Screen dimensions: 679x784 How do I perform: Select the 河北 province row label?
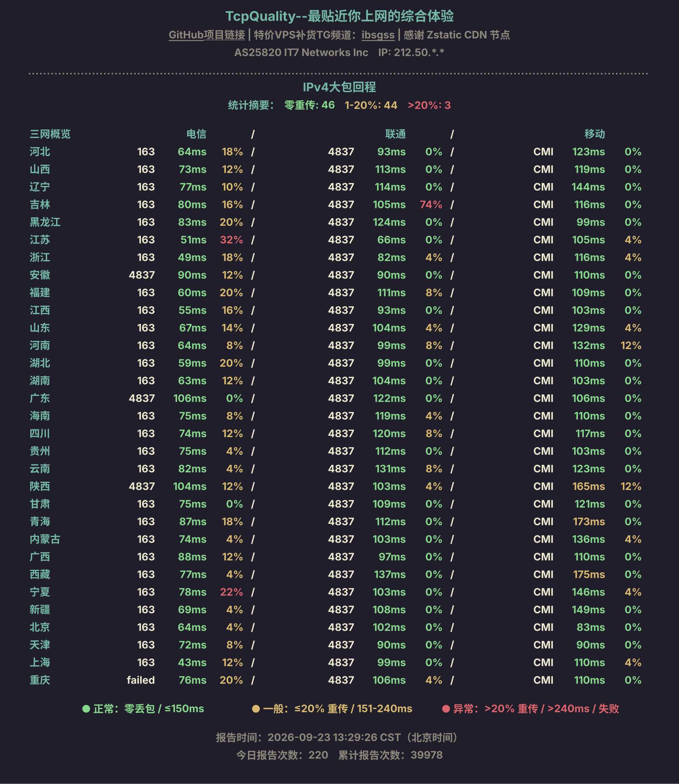[x=40, y=152]
